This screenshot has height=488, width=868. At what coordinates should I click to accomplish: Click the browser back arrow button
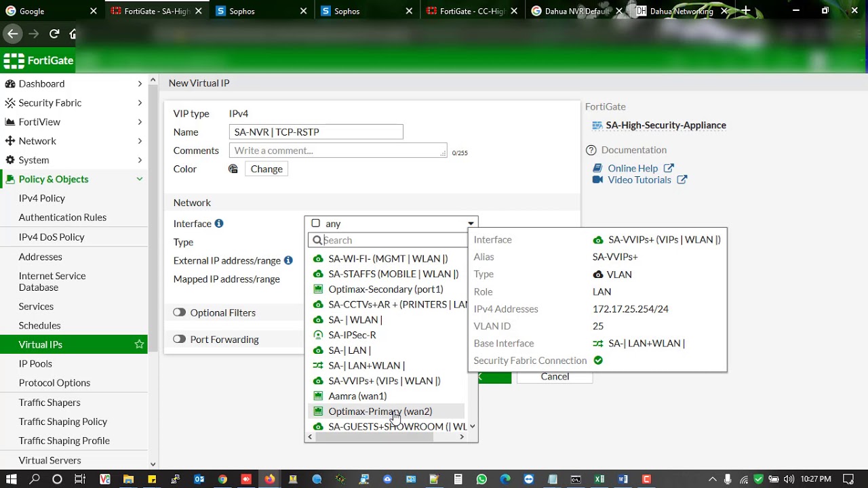[x=13, y=33]
